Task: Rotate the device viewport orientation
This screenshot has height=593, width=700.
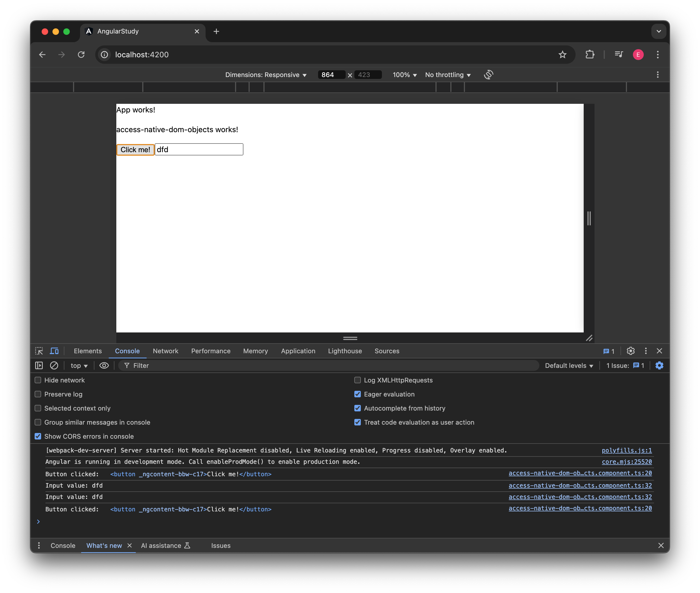Action: click(488, 74)
